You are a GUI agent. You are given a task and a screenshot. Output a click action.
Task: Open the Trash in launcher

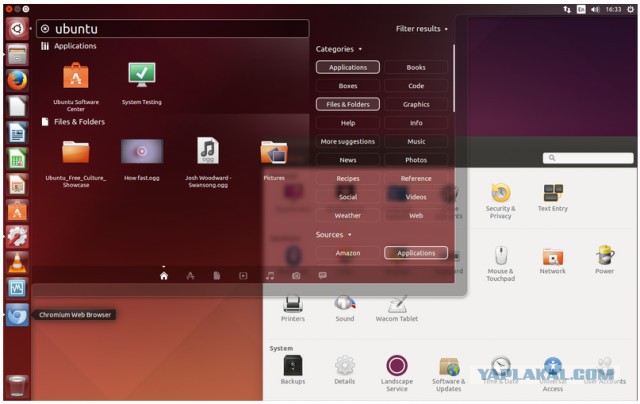(x=17, y=386)
